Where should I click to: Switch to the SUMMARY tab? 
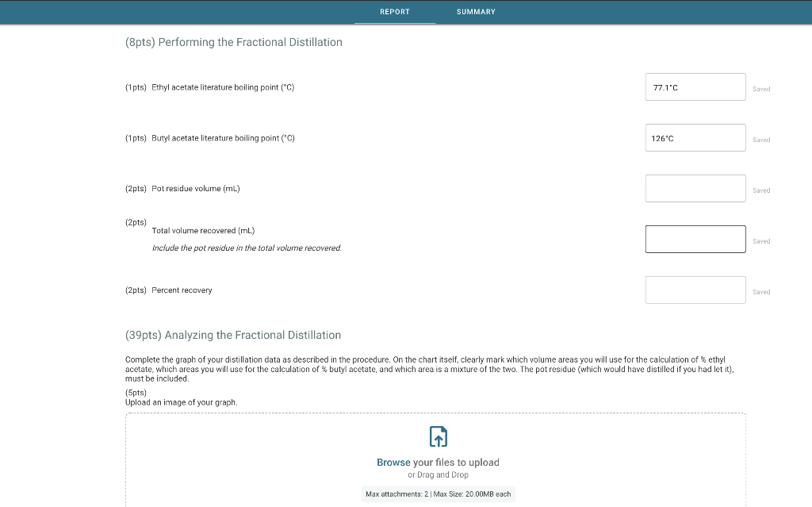[475, 12]
